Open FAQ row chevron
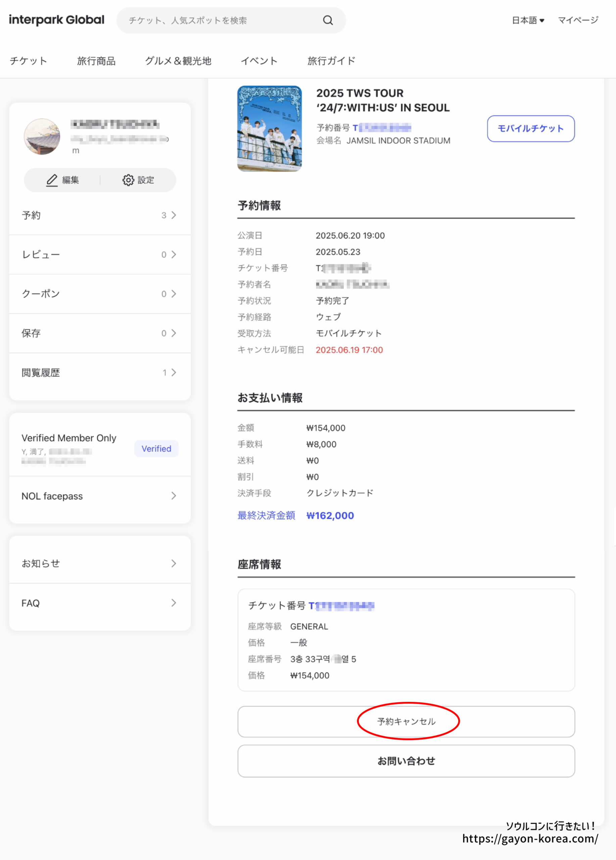Image resolution: width=616 pixels, height=860 pixels. [x=174, y=603]
